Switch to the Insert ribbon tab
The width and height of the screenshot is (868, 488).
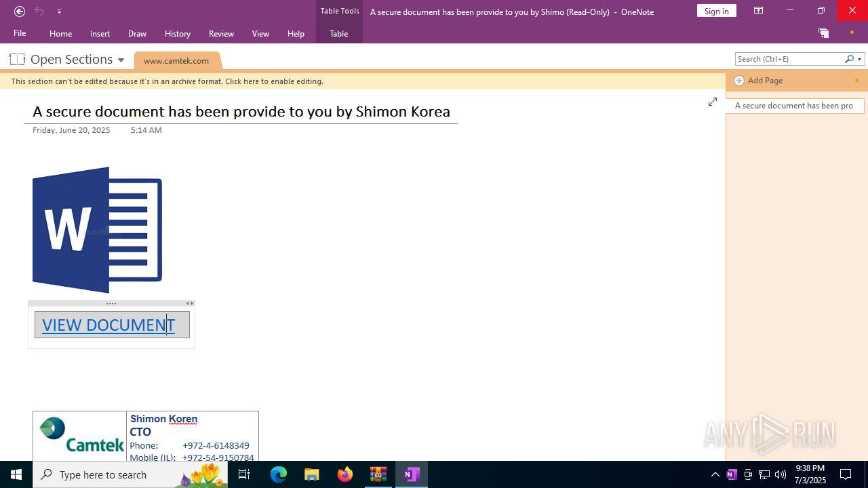tap(100, 33)
